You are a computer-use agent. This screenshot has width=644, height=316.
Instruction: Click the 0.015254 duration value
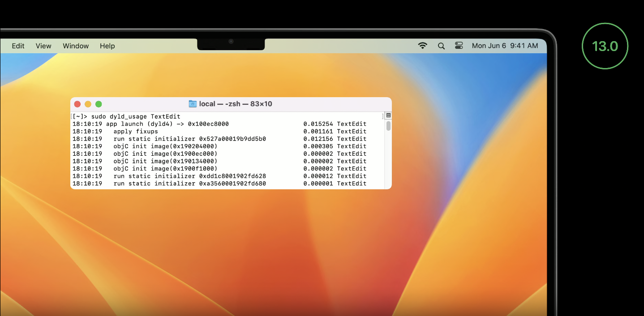click(x=318, y=124)
